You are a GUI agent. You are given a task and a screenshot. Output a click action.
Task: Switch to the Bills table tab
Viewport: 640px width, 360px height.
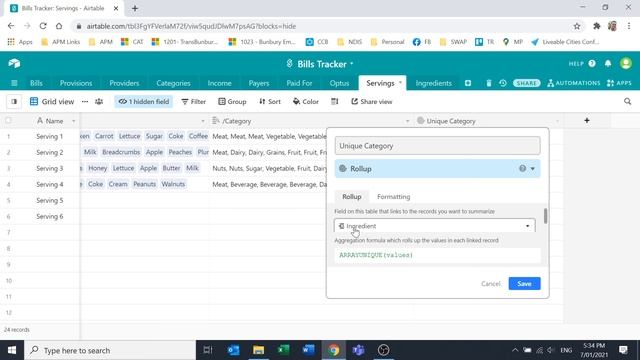36,83
